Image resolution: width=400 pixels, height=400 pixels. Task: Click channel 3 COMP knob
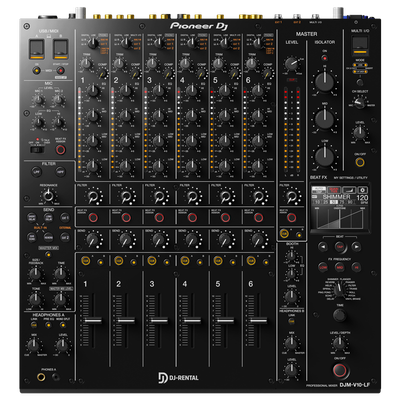[x=169, y=74]
